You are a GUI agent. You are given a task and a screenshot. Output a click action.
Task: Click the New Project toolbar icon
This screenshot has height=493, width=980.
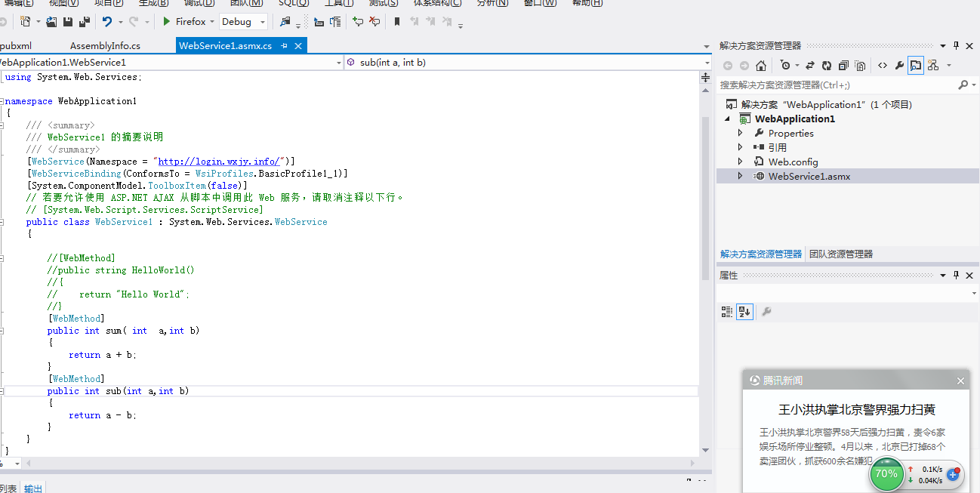pos(25,22)
